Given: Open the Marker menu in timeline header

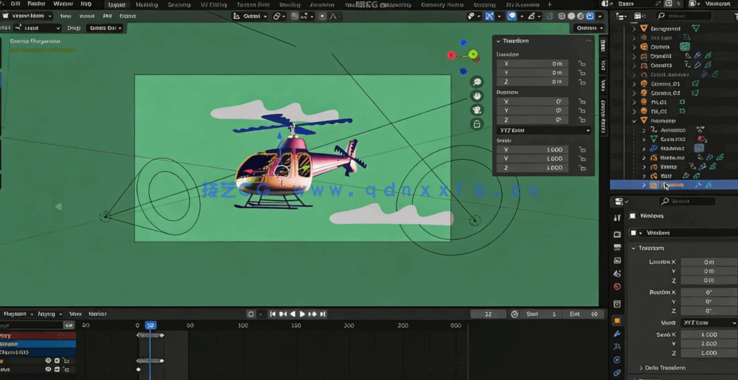Looking at the screenshot, I should tap(97, 314).
